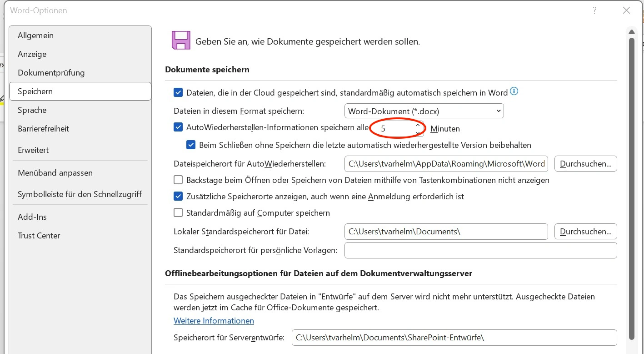644x354 pixels.
Task: Open the Allgemein options category
Action: coord(35,35)
